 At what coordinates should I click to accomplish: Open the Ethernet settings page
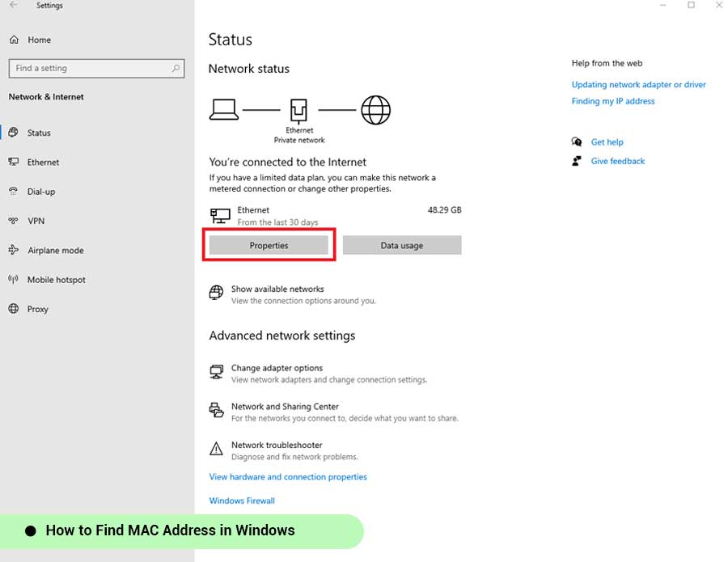pos(43,163)
